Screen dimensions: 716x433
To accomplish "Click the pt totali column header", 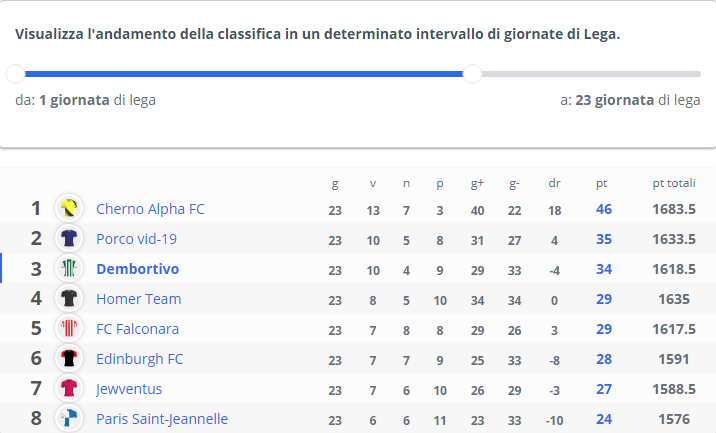I will pos(674,183).
